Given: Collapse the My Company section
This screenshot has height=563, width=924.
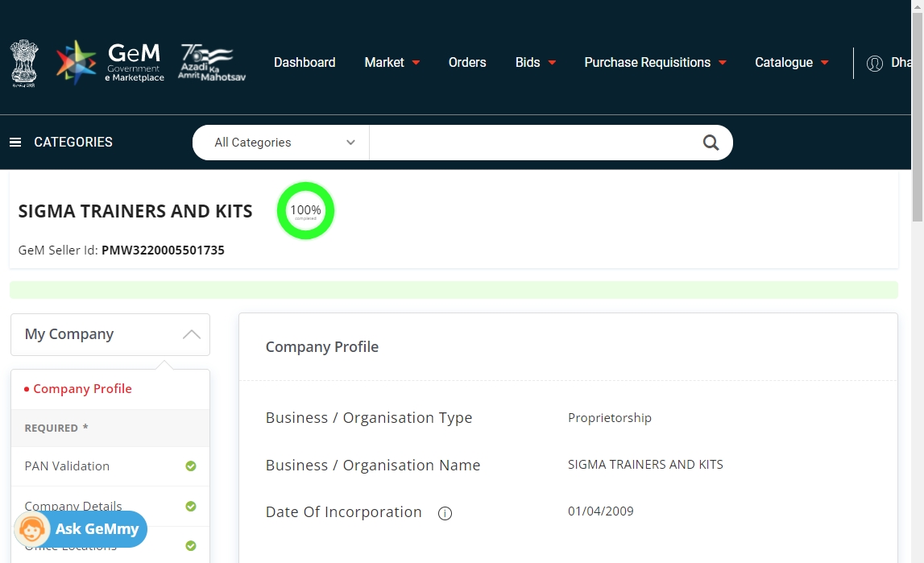Looking at the screenshot, I should click(191, 334).
